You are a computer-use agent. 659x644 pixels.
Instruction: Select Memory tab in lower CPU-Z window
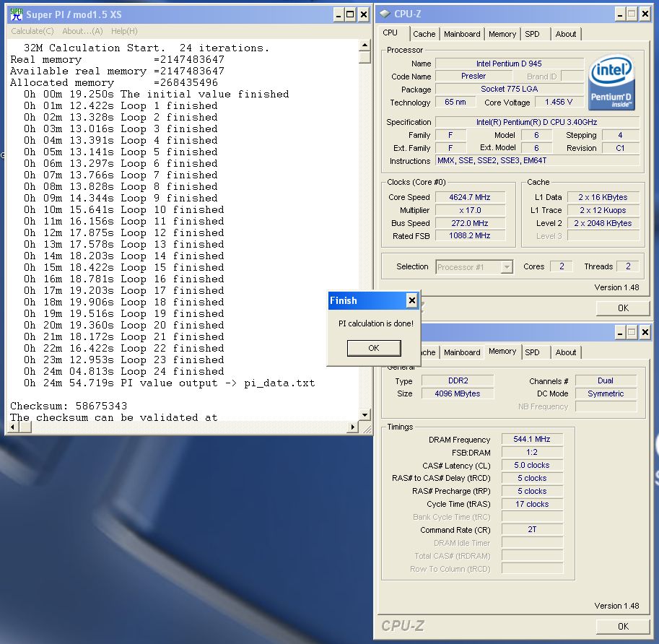(x=502, y=351)
